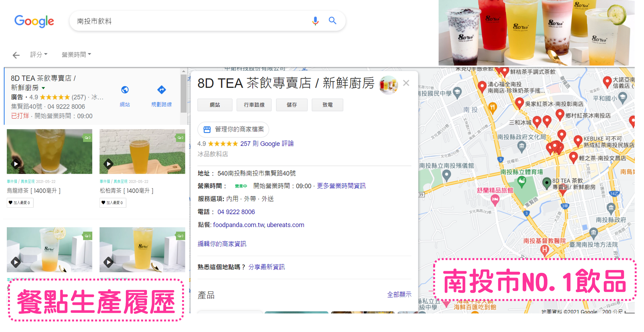Click 全部顯示 in products section
644x332 pixels.
[x=399, y=295]
